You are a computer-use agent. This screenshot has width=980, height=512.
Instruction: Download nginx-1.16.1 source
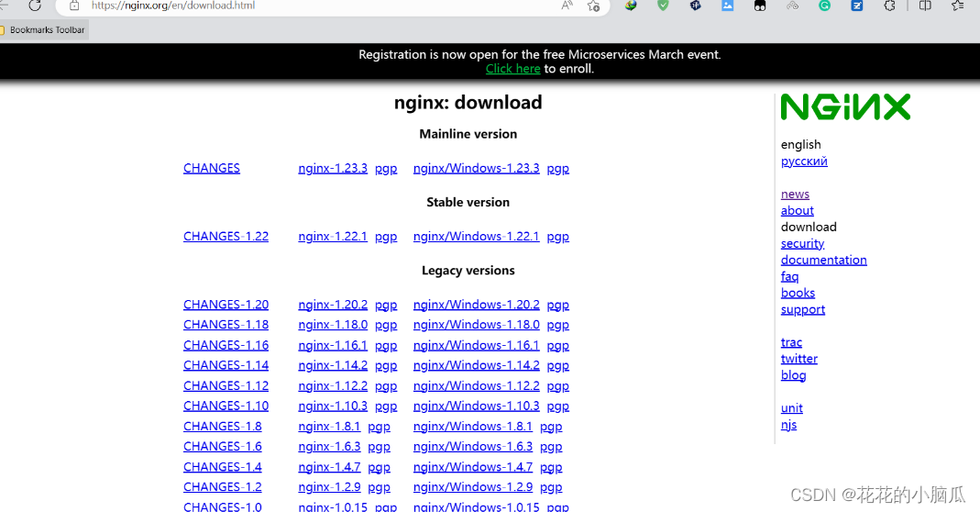(x=333, y=346)
